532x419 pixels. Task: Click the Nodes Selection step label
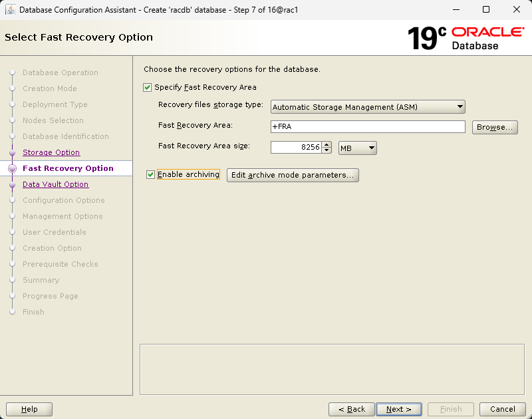pyautogui.click(x=53, y=120)
